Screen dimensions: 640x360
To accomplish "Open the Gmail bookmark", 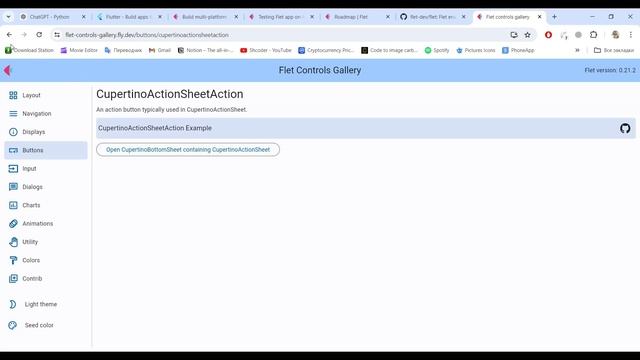I will click(160, 50).
